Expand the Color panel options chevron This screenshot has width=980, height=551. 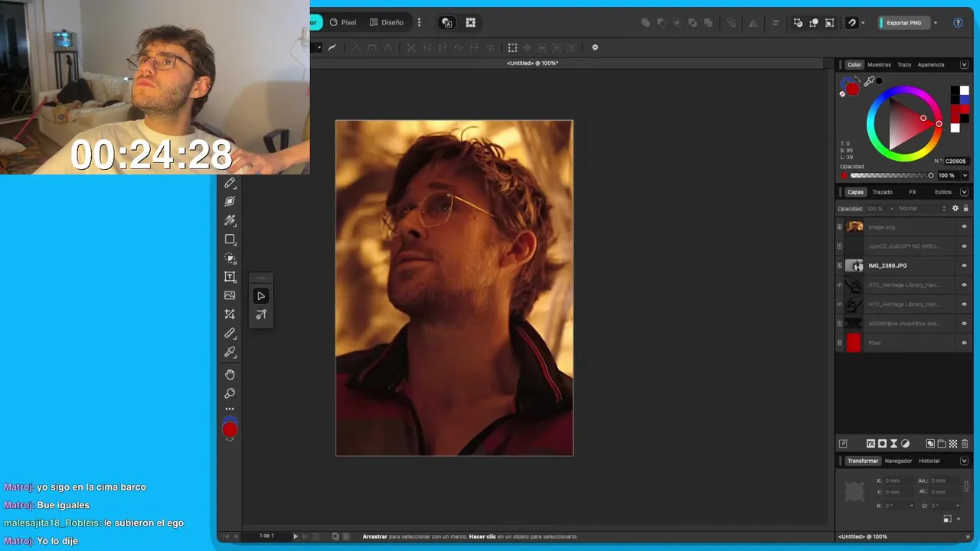(x=964, y=65)
